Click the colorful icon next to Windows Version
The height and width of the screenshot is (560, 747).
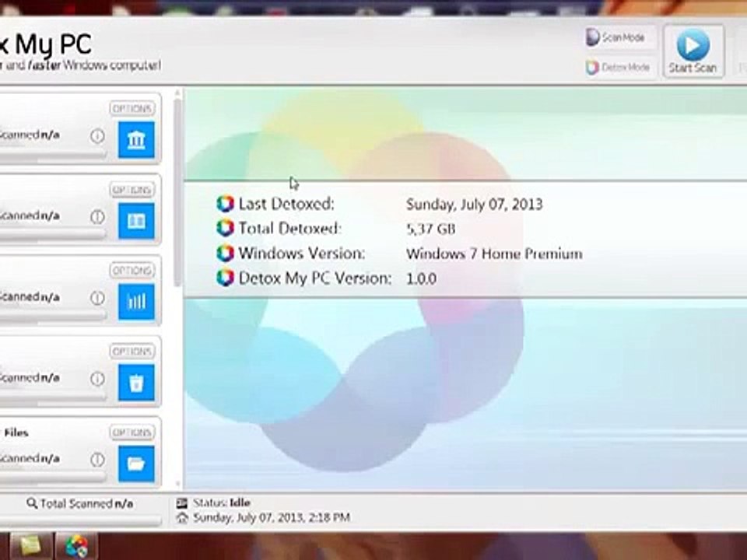coord(225,253)
